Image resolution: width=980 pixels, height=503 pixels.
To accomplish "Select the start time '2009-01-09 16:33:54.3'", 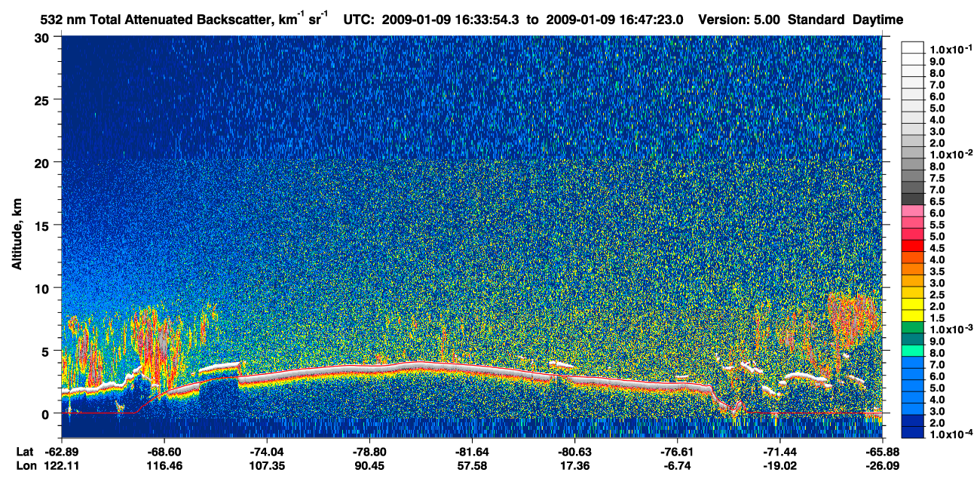I will pos(449,20).
